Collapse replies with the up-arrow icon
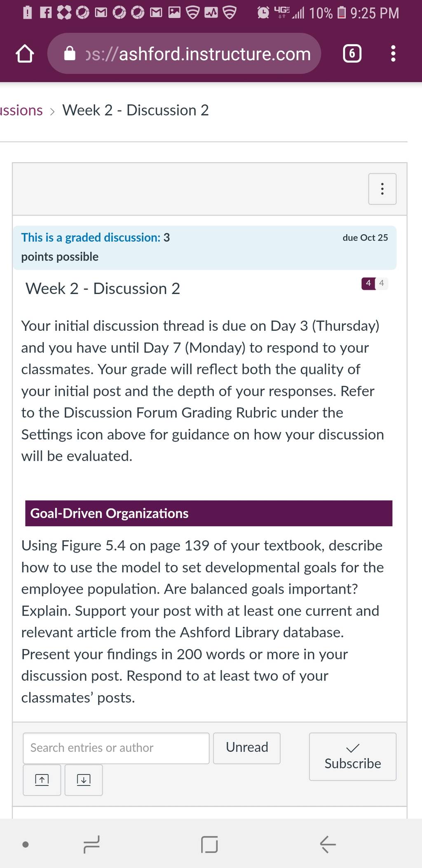The image size is (422, 868). [x=42, y=780]
